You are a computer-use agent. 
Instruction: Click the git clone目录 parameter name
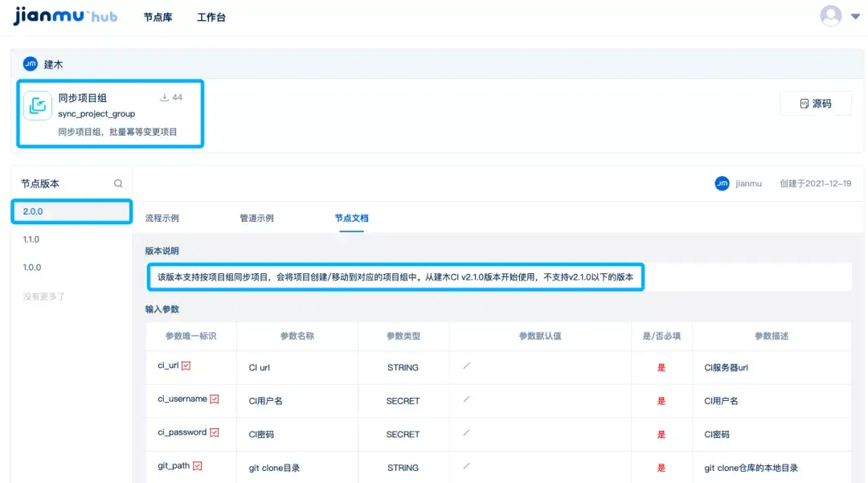pyautogui.click(x=274, y=468)
